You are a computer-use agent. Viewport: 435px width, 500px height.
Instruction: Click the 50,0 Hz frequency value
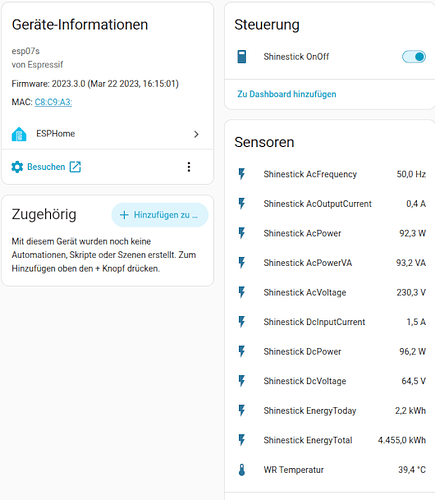coord(411,174)
